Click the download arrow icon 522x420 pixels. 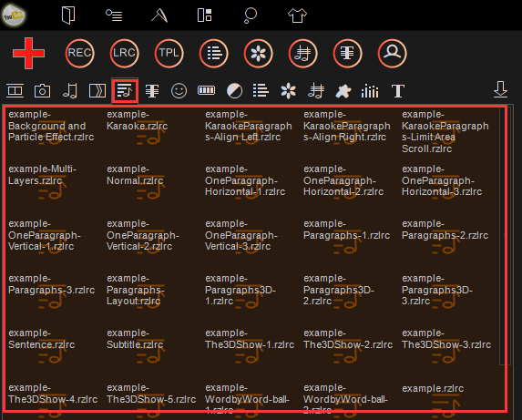500,89
